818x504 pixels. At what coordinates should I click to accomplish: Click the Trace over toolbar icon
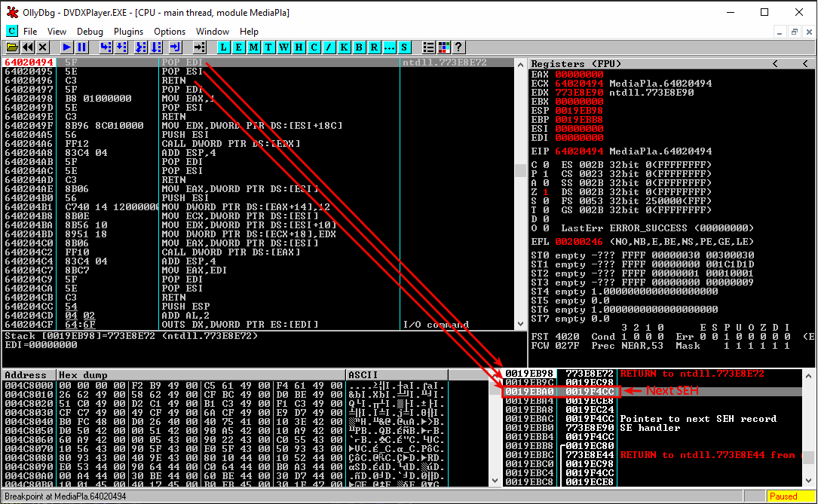pyautogui.click(x=156, y=47)
